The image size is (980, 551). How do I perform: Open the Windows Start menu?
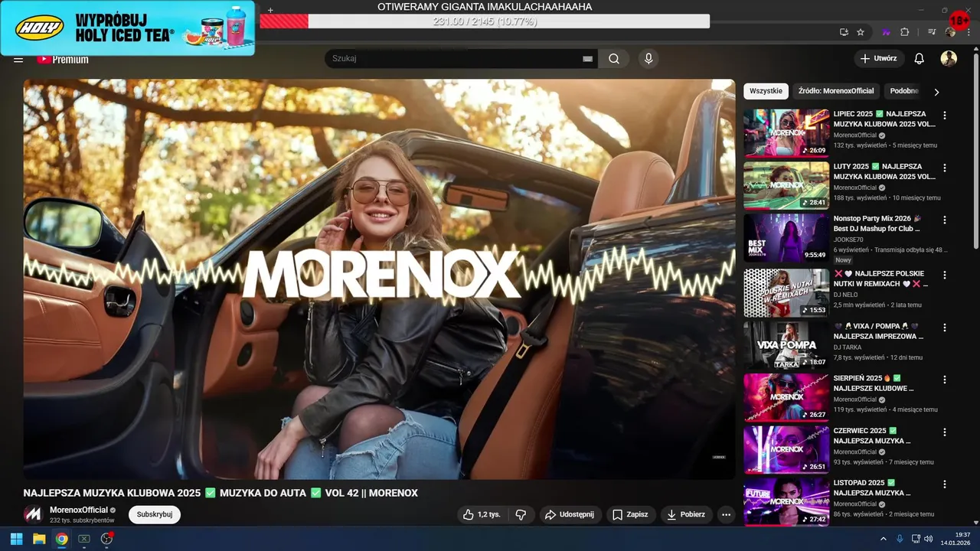click(x=16, y=539)
